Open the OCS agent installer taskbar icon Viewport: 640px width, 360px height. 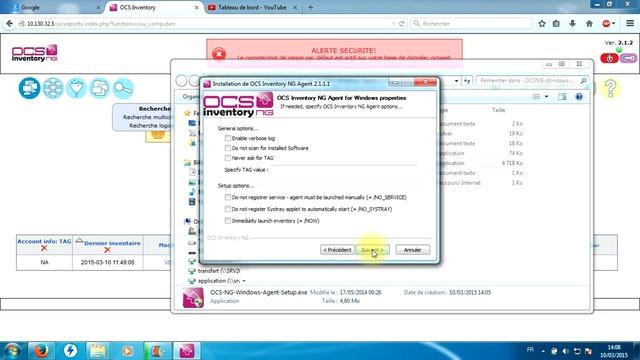click(186, 351)
